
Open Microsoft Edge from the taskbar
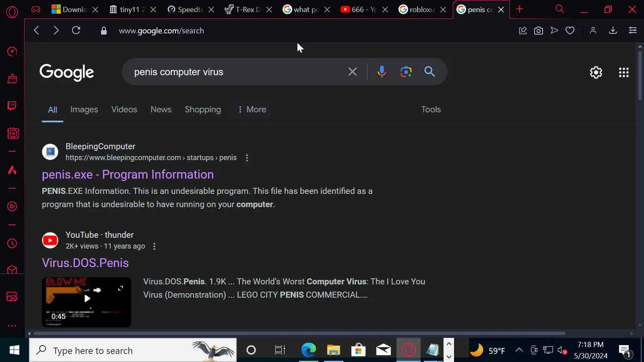click(x=309, y=350)
